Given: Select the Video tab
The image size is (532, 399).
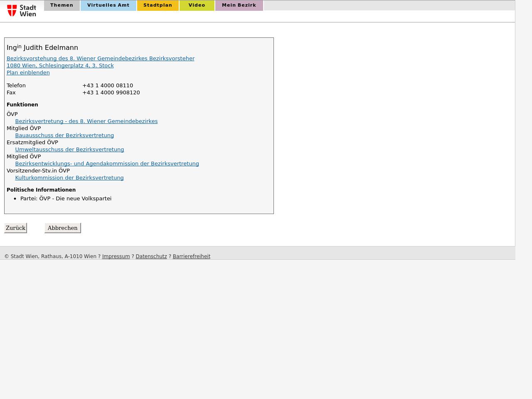Looking at the screenshot, I should tap(197, 5).
